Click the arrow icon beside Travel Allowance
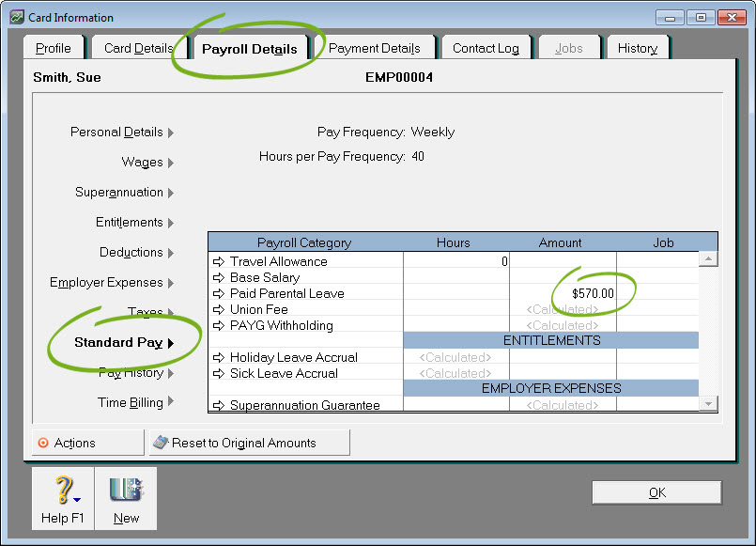756x546 pixels. (x=220, y=262)
